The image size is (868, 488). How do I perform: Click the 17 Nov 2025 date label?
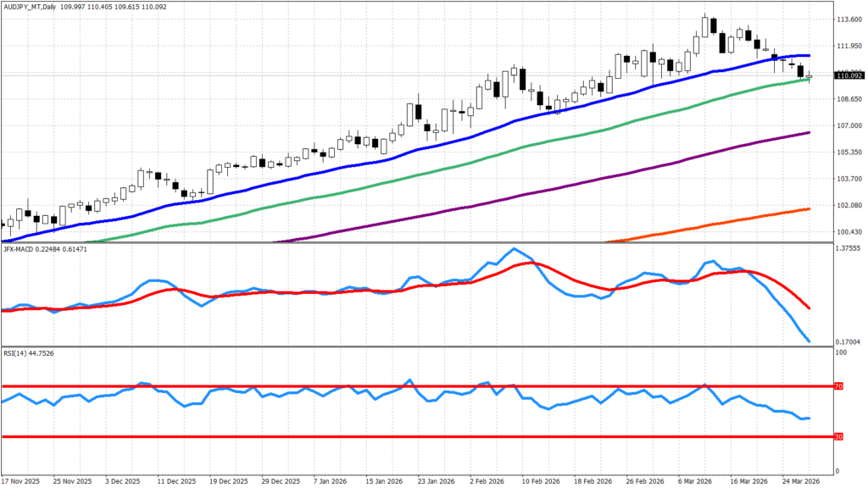click(x=20, y=481)
